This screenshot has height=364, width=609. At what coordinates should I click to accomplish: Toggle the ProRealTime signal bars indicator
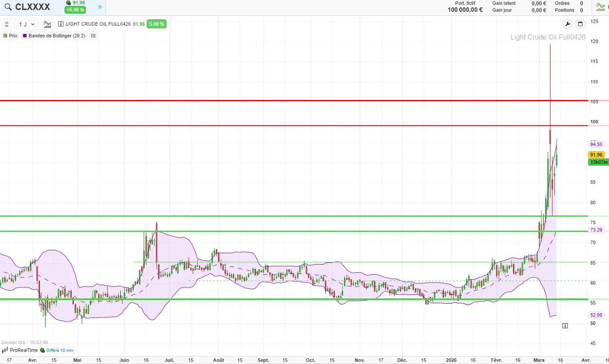click(5, 350)
